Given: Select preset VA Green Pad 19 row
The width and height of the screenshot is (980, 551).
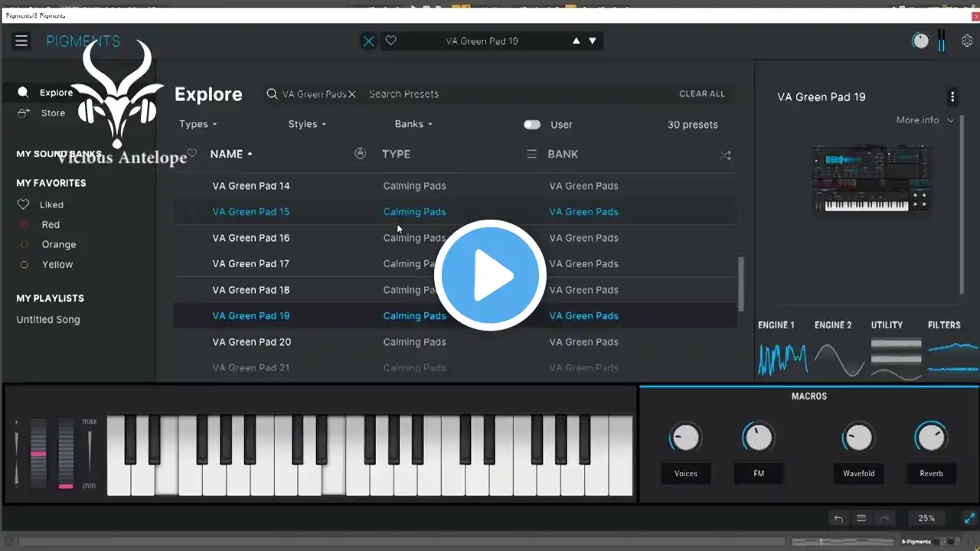Looking at the screenshot, I should coord(455,316).
